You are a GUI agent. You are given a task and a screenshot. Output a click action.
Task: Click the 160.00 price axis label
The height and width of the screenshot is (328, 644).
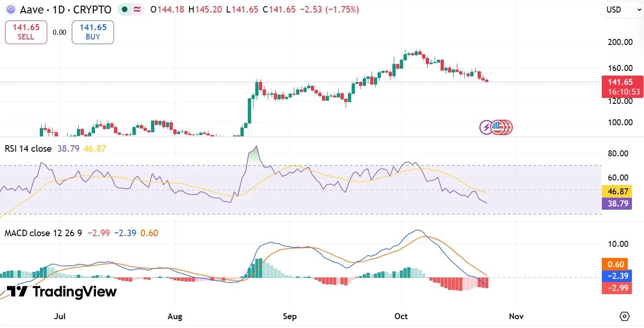click(620, 68)
